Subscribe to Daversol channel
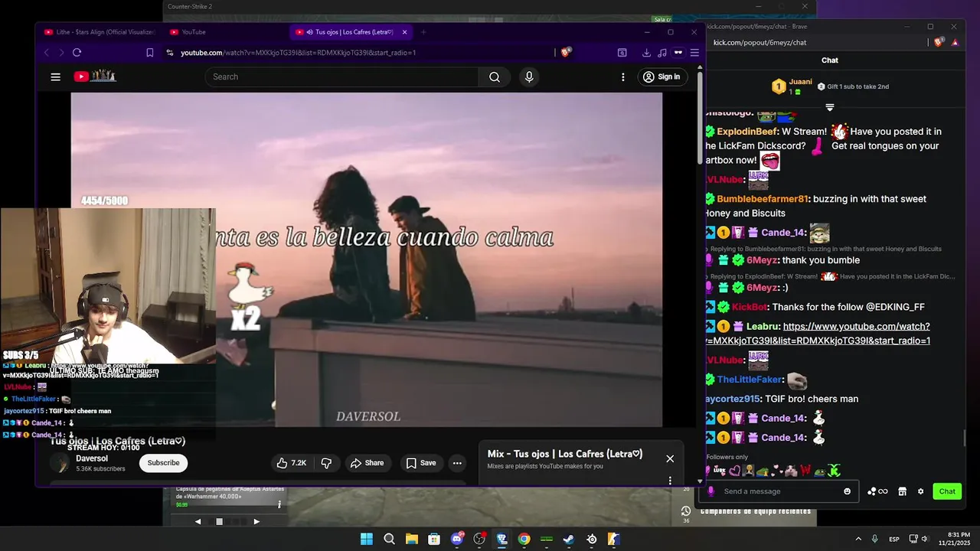This screenshot has width=980, height=551. [x=163, y=463]
